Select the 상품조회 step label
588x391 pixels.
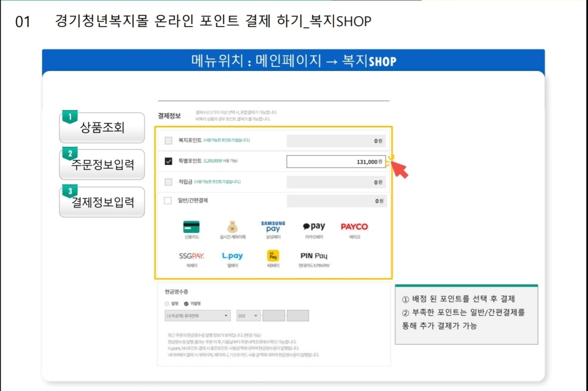click(102, 127)
